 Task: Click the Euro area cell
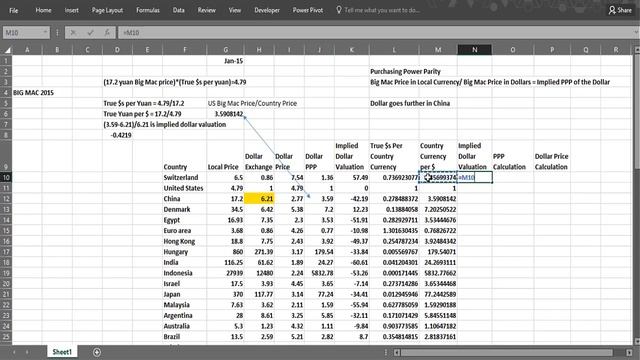click(x=184, y=231)
